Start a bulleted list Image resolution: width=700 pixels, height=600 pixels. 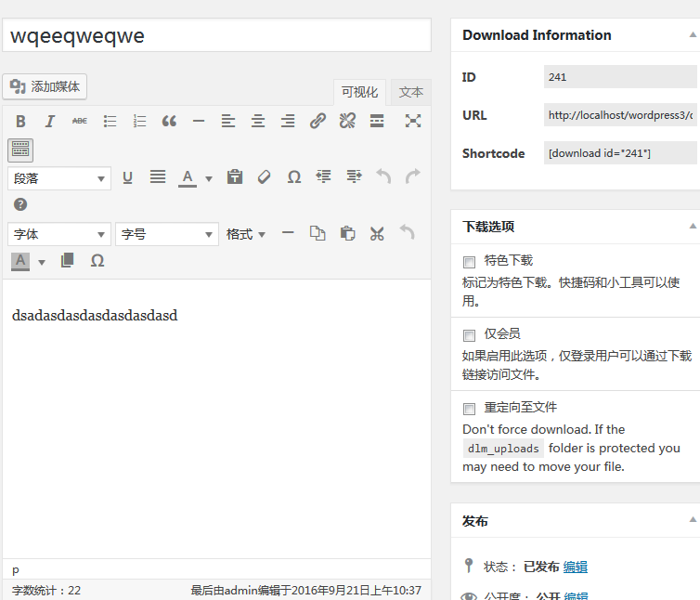[x=110, y=121]
